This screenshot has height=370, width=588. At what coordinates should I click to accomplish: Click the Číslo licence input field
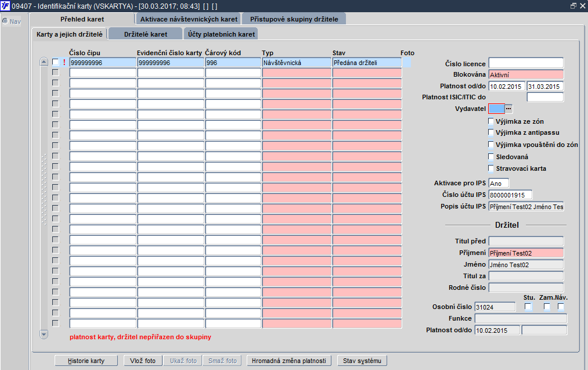pyautogui.click(x=526, y=63)
